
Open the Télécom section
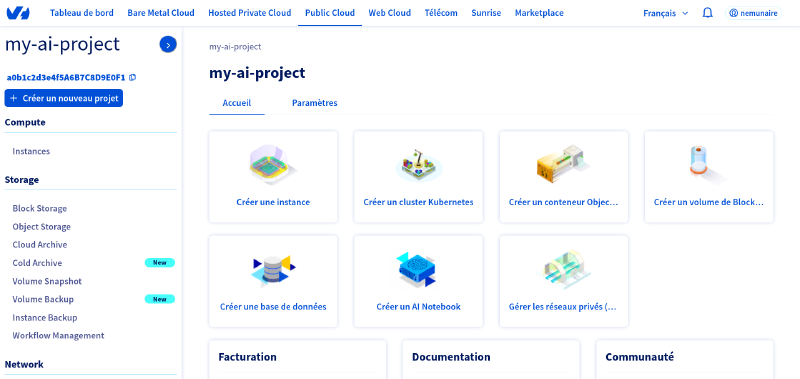(x=441, y=13)
